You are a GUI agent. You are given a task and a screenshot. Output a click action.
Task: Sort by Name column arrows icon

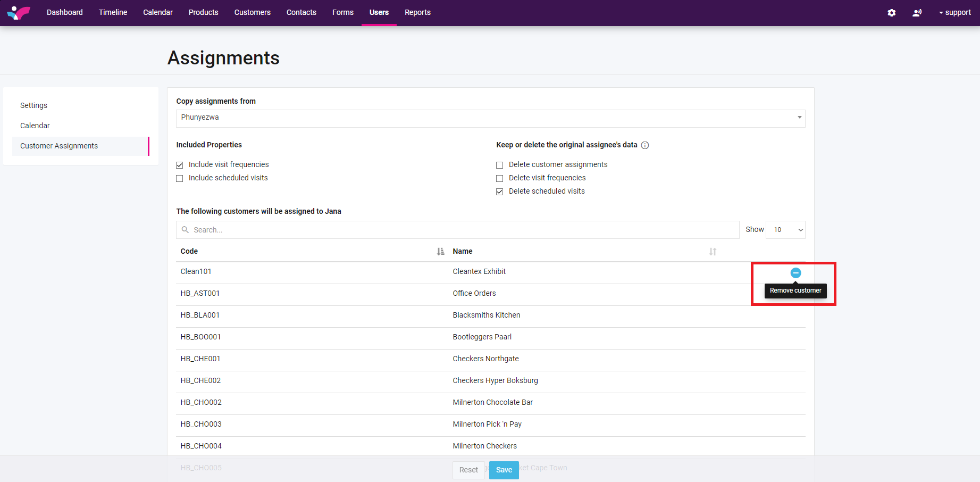pos(713,252)
